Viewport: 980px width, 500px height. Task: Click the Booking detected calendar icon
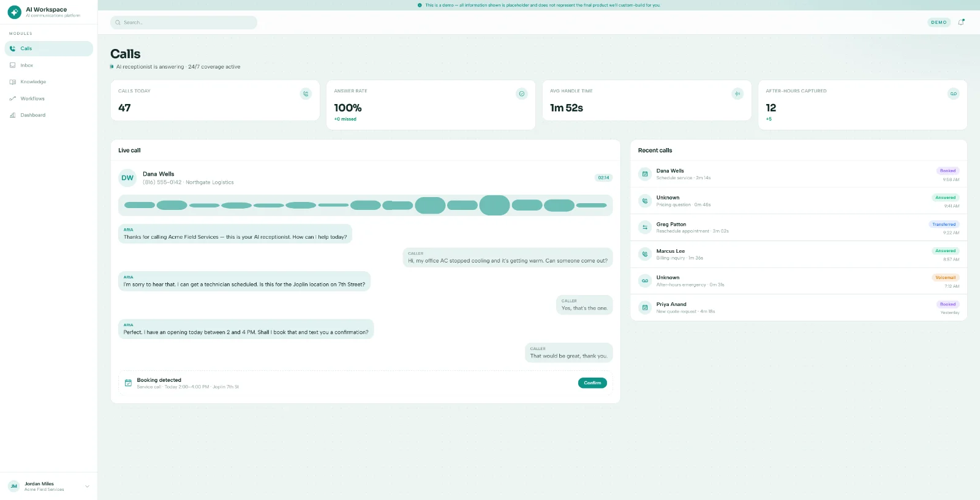pos(128,383)
